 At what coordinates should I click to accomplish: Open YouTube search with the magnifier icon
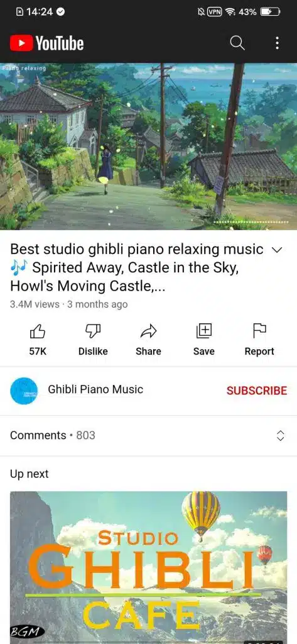[237, 43]
